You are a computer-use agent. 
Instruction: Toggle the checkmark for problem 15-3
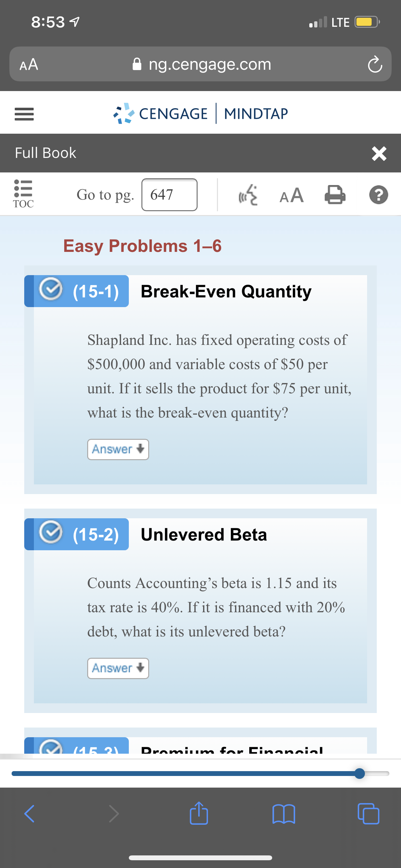51,747
